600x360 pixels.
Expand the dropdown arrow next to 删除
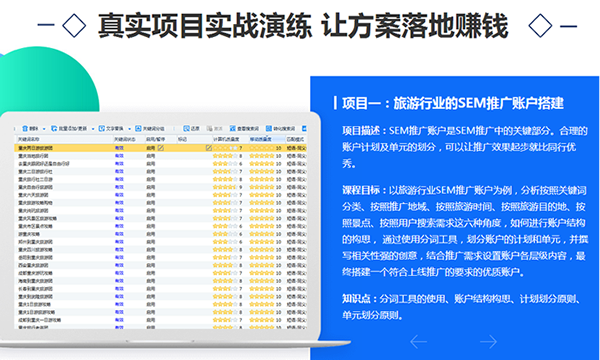(44, 129)
